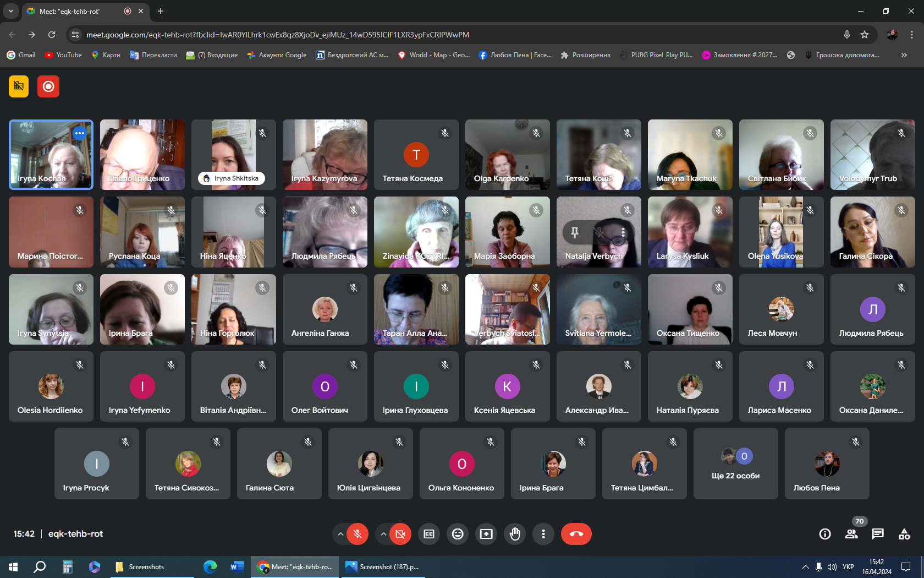
Task: Toggle closed captions
Action: pyautogui.click(x=429, y=534)
